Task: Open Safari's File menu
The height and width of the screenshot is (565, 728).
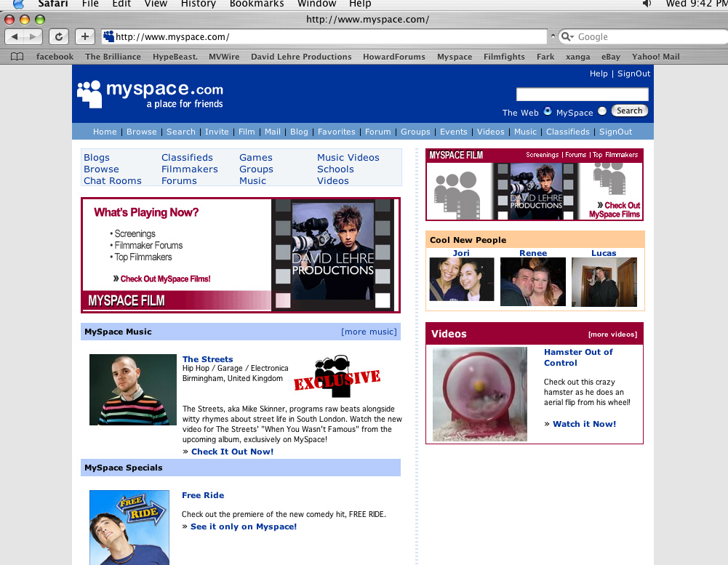Action: click(x=90, y=4)
